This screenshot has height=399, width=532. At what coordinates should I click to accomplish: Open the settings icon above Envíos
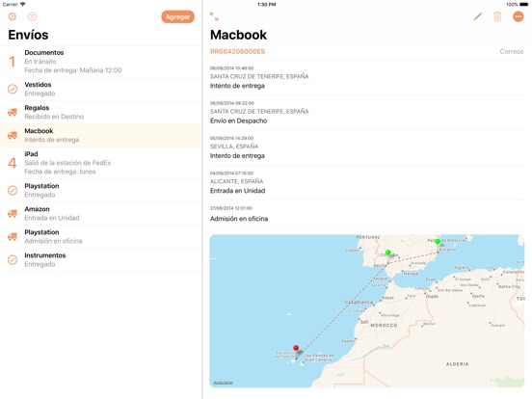13,16
